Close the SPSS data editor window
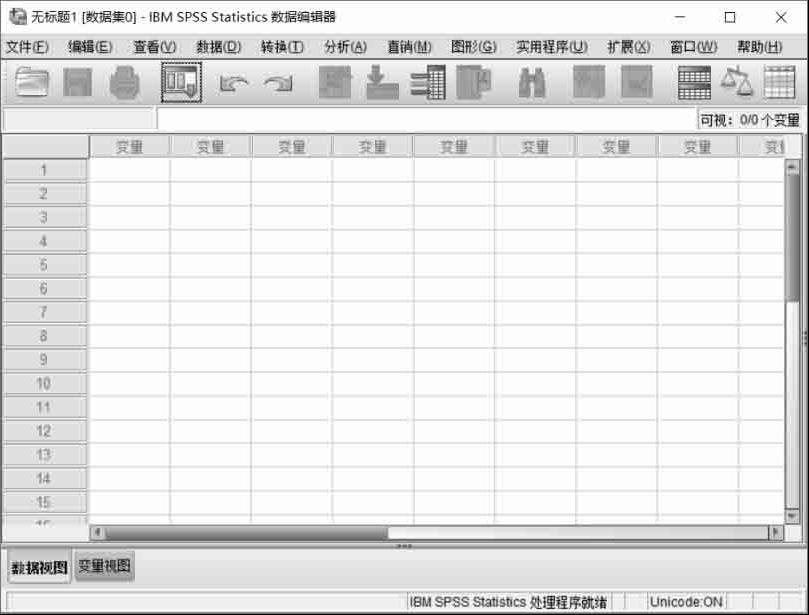Screen dimensions: 809x615 [x=781, y=17]
